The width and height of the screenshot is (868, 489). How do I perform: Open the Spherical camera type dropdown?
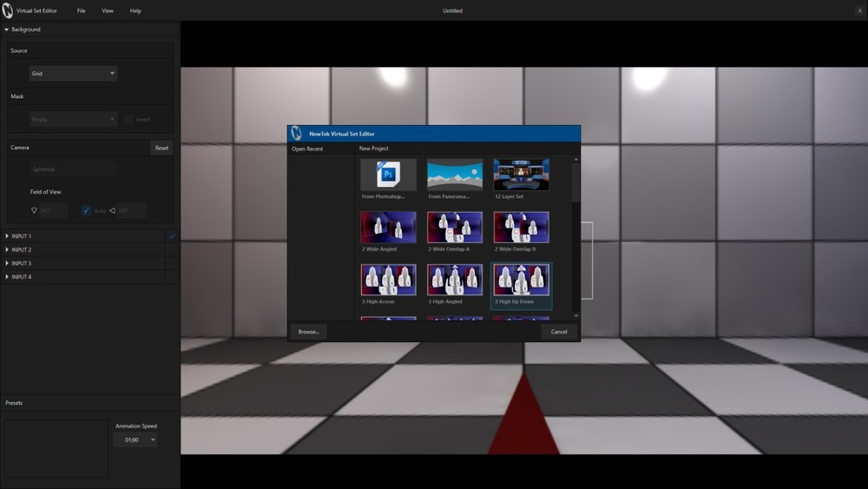pos(73,169)
